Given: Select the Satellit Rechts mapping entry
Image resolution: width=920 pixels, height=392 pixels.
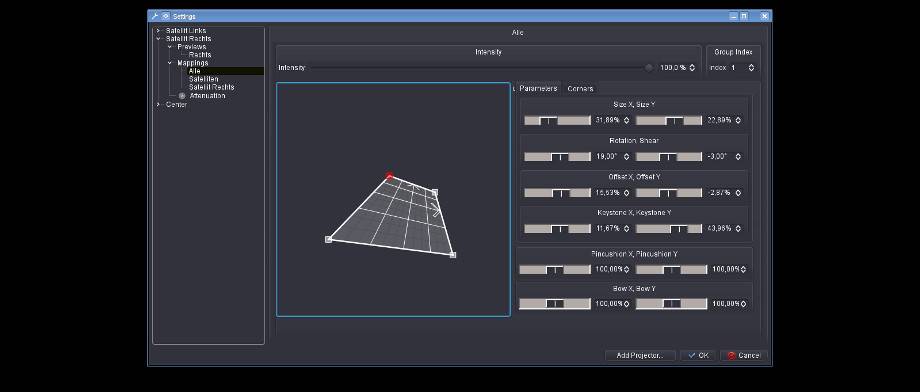Looking at the screenshot, I should (212, 87).
